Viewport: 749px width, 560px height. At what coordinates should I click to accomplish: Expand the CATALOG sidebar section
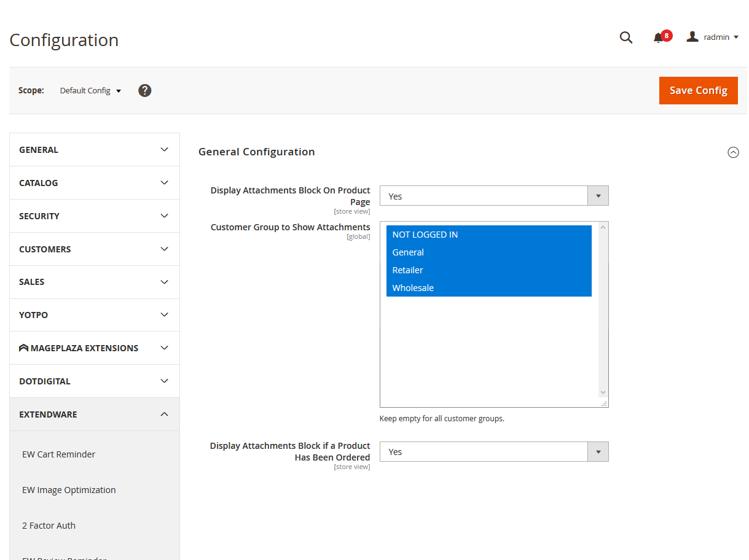click(x=95, y=183)
